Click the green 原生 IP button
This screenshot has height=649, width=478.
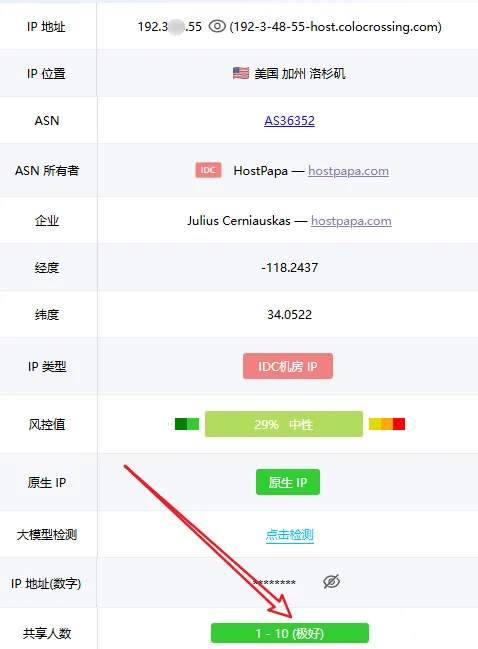point(288,482)
